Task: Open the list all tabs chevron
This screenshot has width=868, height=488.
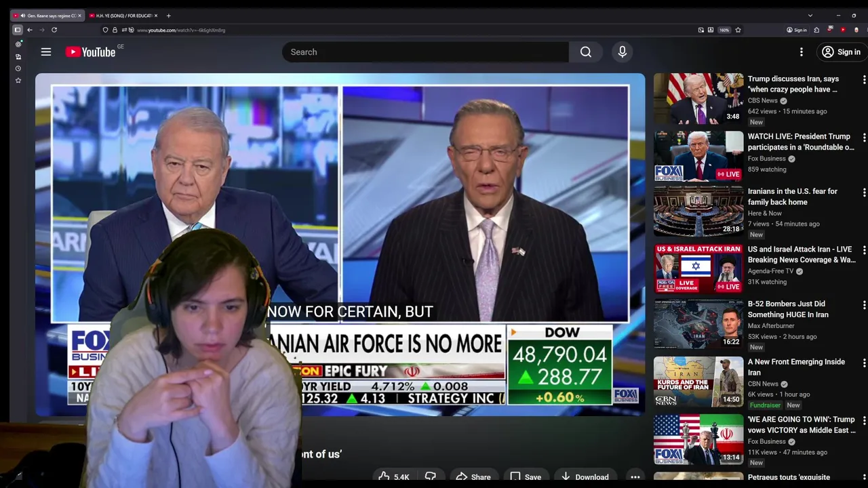Action: pos(810,16)
